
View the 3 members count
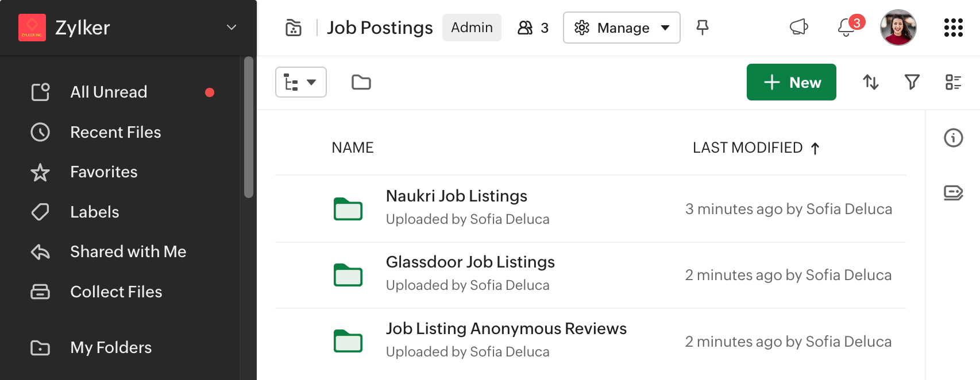(x=533, y=28)
